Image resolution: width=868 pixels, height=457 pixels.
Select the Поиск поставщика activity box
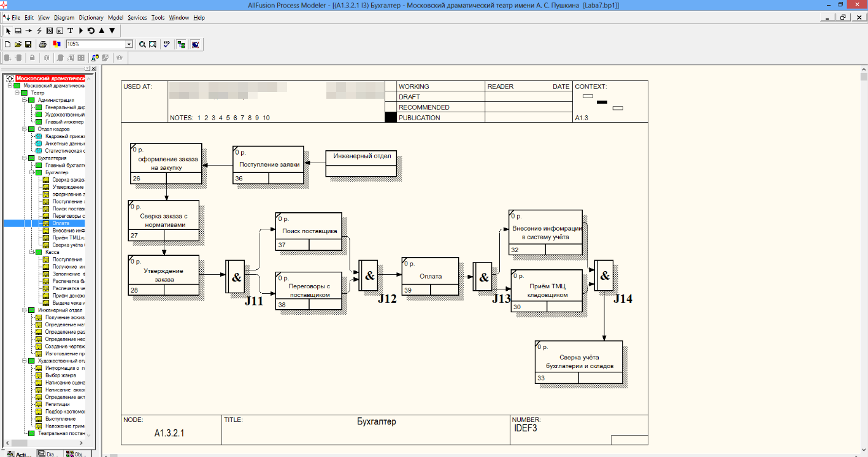pos(309,232)
